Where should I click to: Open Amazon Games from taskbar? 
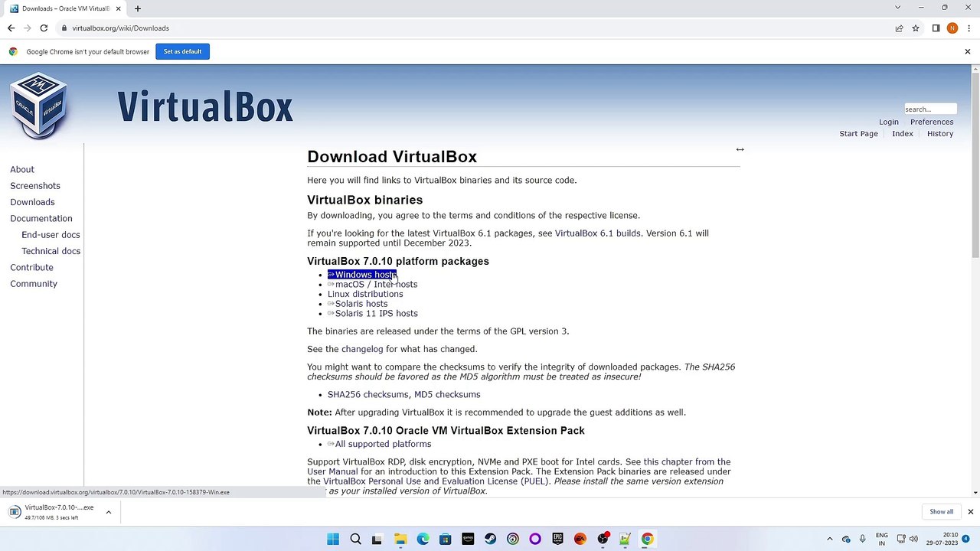(x=468, y=540)
